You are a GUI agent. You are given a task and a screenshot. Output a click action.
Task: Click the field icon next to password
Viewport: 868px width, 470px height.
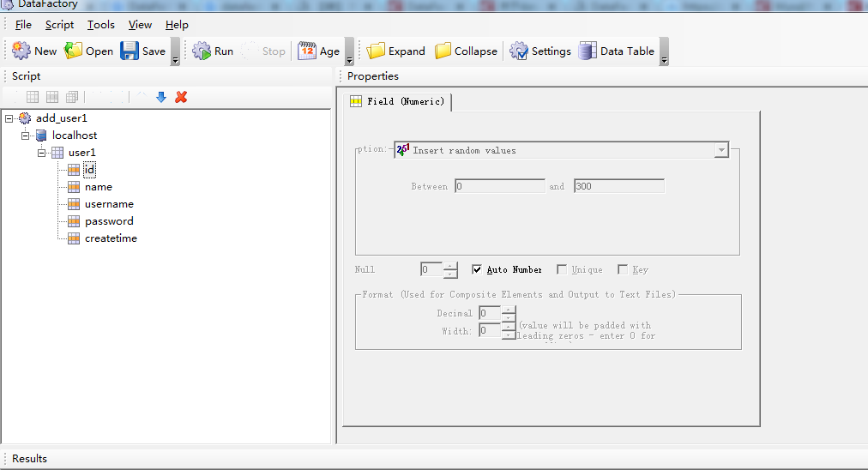click(74, 221)
